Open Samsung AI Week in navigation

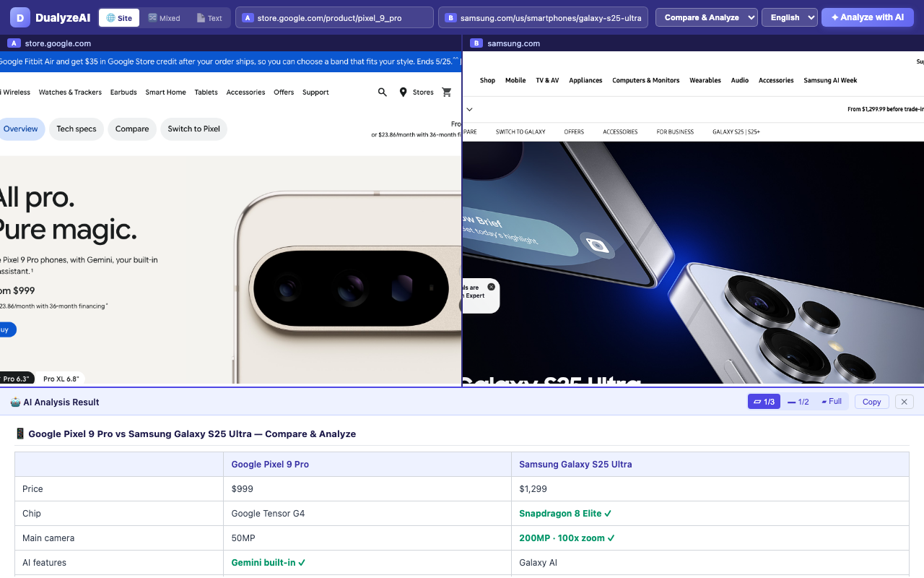830,80
